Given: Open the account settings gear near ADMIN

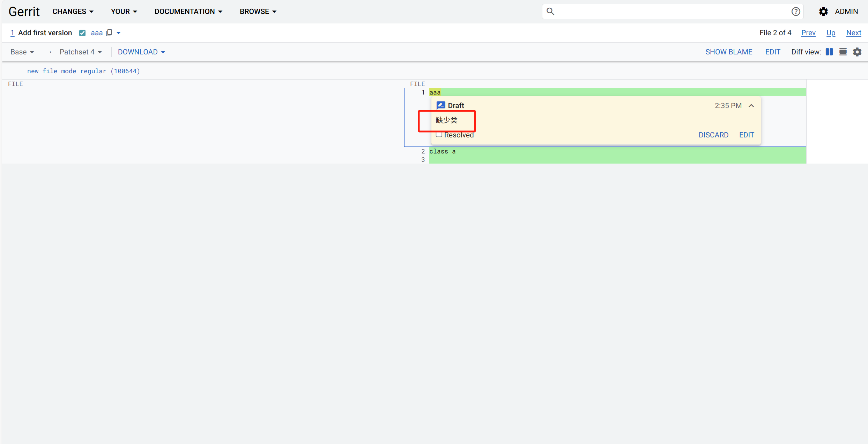Looking at the screenshot, I should click(823, 11).
